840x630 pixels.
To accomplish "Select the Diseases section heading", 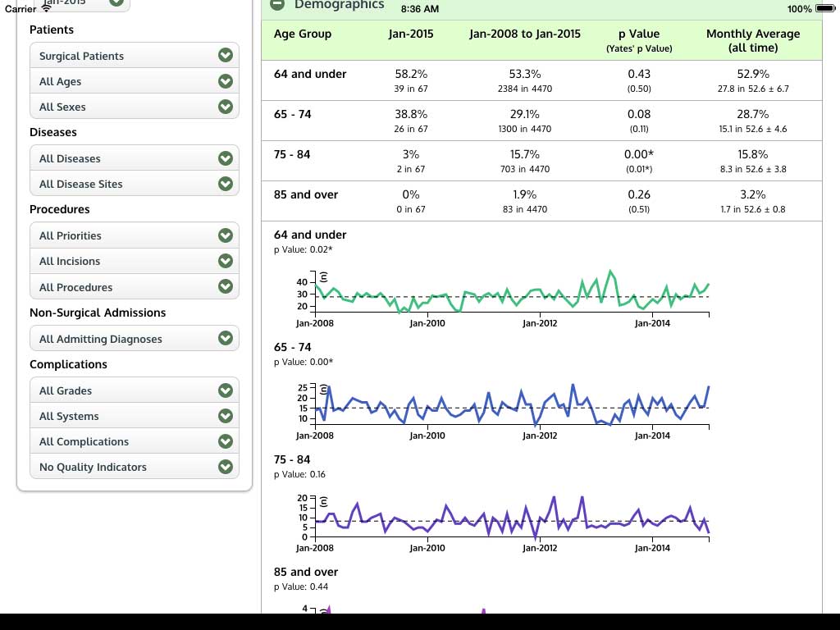I will tap(53, 132).
